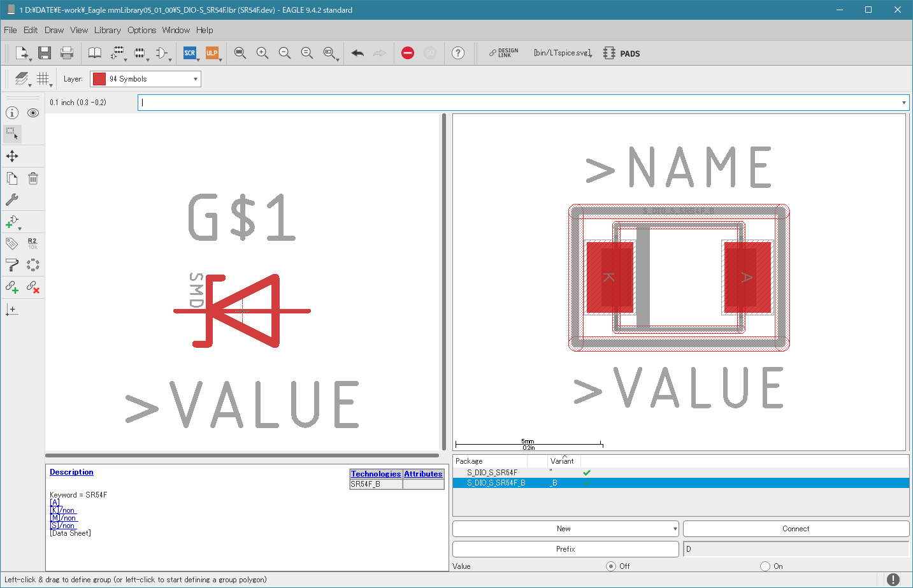Select the Move tool in sidebar
The height and width of the screenshot is (588, 913).
point(12,156)
